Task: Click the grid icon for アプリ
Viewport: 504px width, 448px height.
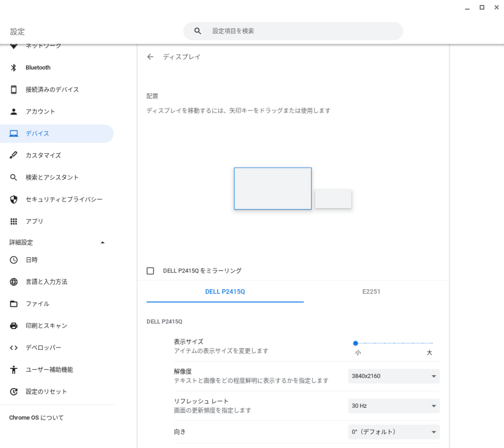Action: click(x=13, y=221)
